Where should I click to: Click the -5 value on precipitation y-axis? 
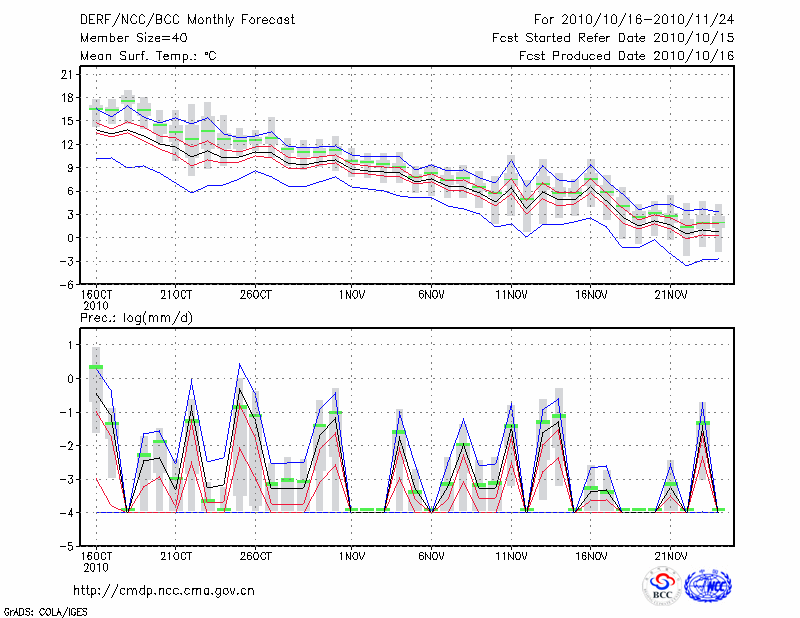67,547
